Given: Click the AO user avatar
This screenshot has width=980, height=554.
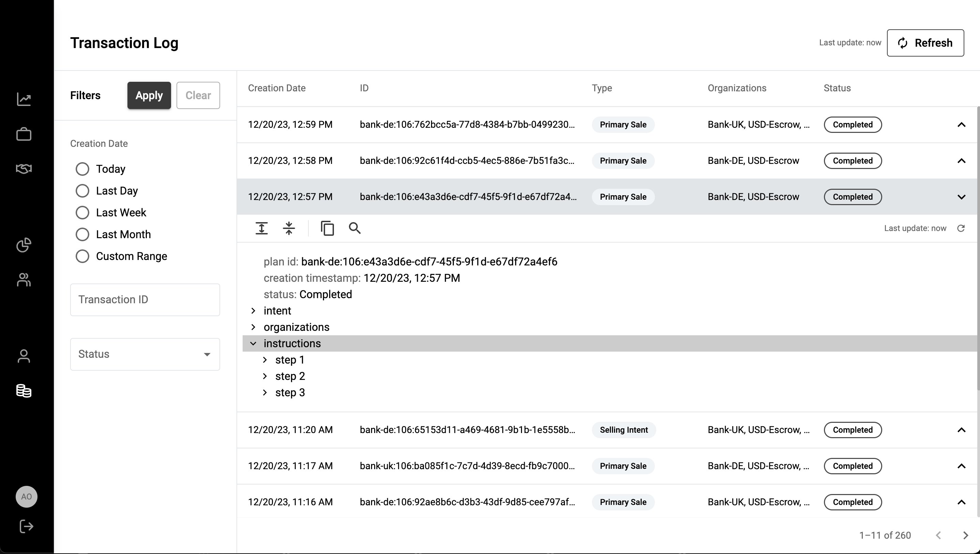Looking at the screenshot, I should coord(26,496).
